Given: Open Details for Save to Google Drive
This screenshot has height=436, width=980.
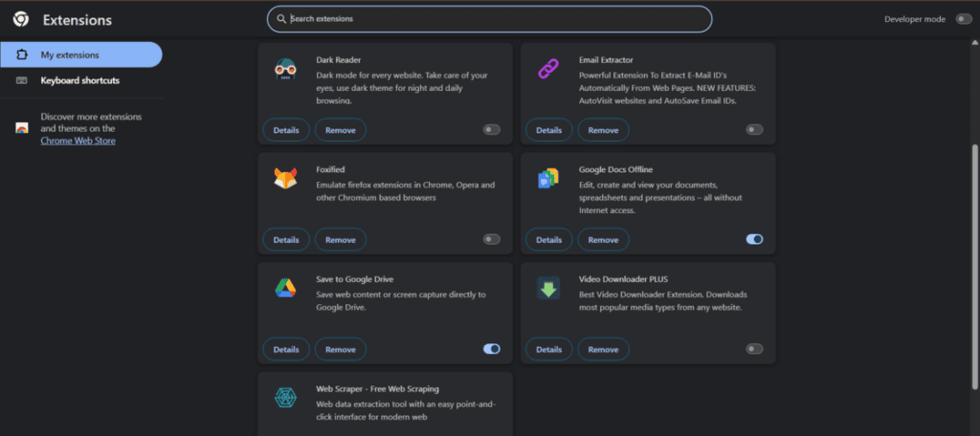Looking at the screenshot, I should [x=286, y=349].
